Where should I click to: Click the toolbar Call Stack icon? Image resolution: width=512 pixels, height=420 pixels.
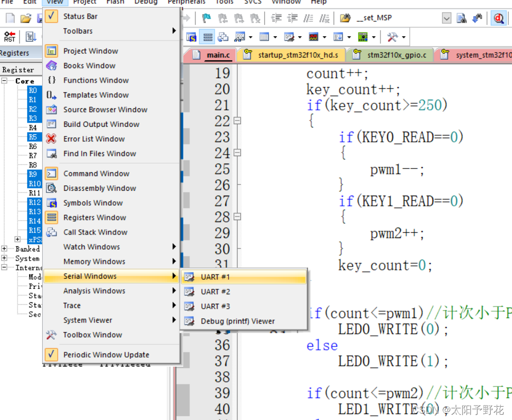pos(223,37)
